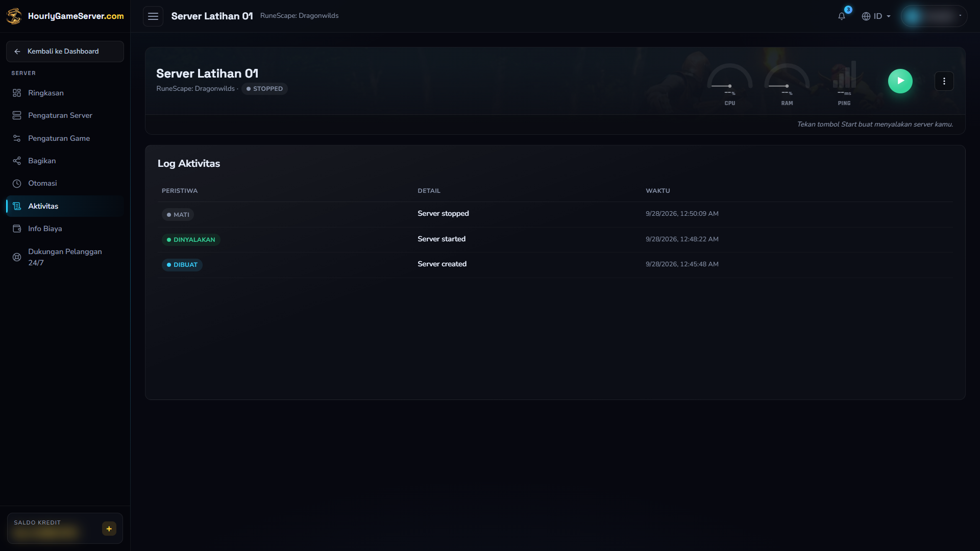
Task: Open Pengaturan Game page
Action: click(x=65, y=138)
